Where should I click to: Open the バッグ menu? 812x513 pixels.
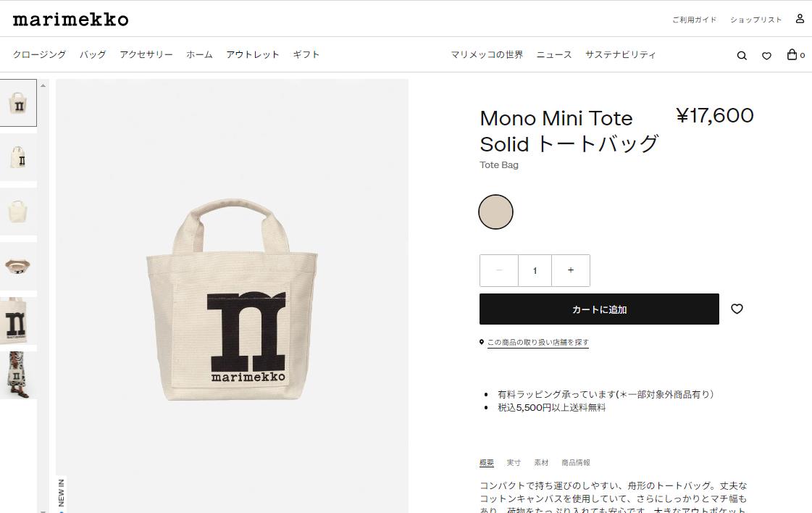pos(93,54)
